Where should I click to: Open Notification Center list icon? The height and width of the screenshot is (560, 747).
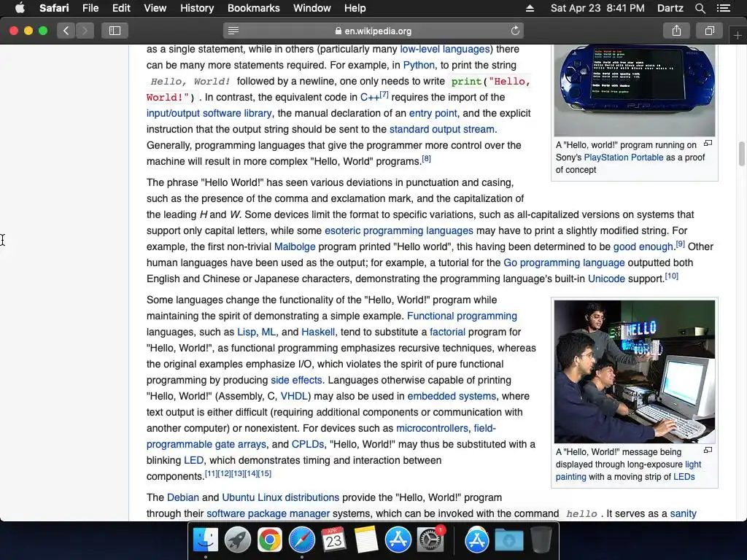tap(724, 8)
